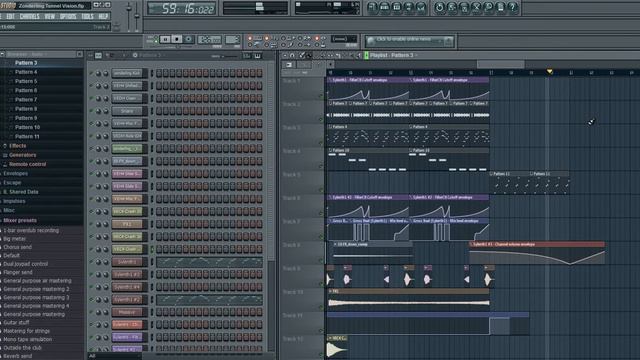Toggle Track 4 mute dot in the playlist
This screenshot has width=640, height=360.
pyautogui.click(x=321, y=166)
